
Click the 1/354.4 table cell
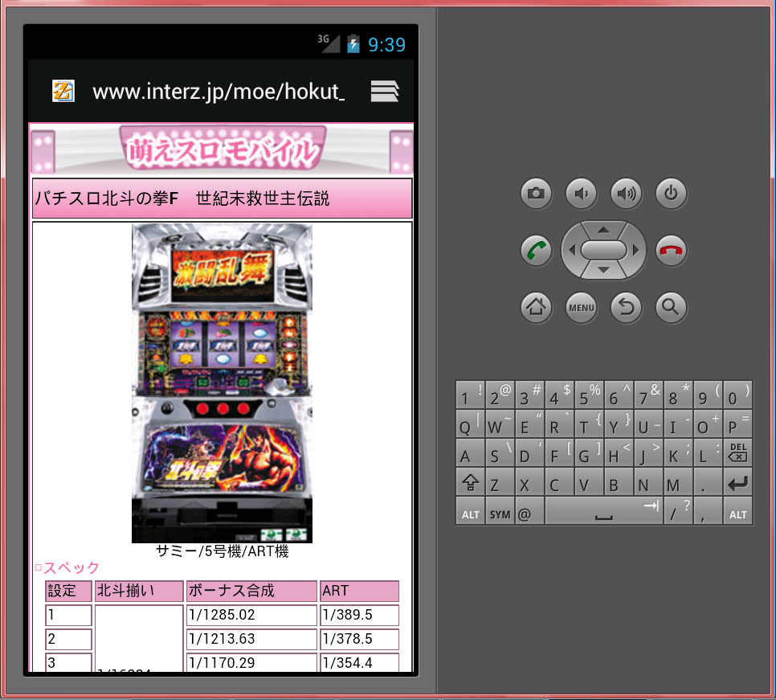359,662
